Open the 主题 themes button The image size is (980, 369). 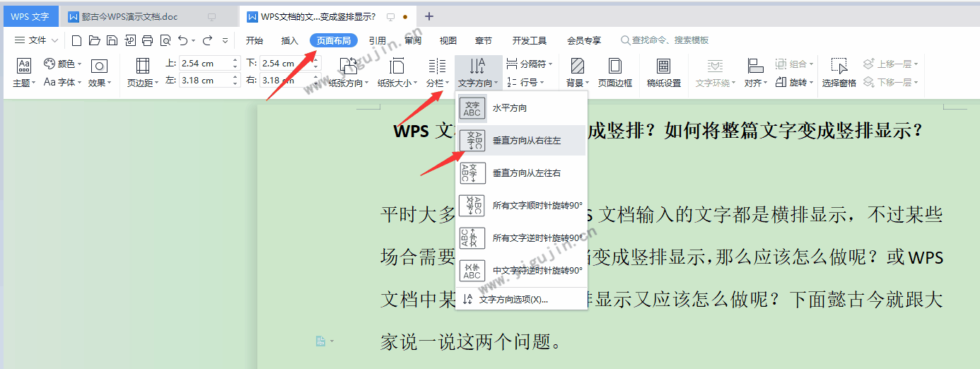pyautogui.click(x=24, y=74)
